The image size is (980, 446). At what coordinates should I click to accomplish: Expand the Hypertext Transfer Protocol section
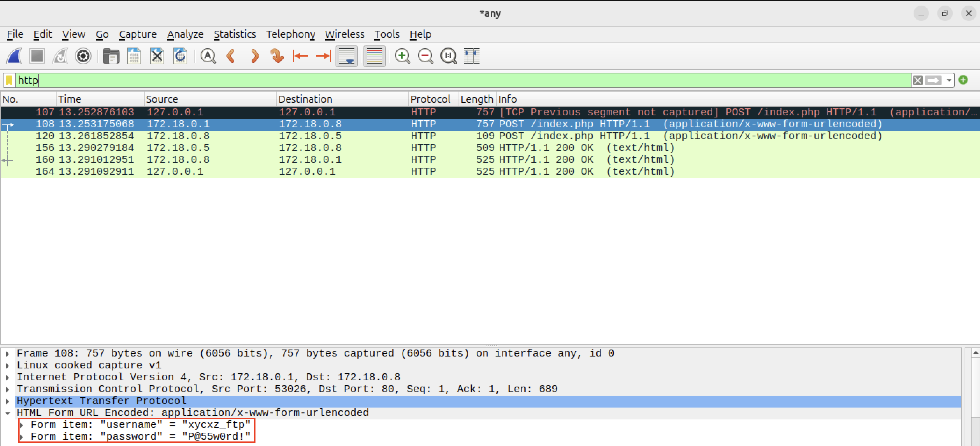[x=8, y=401]
